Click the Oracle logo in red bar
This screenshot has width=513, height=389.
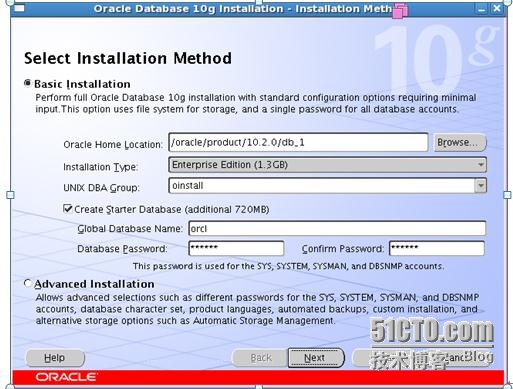[x=66, y=377]
